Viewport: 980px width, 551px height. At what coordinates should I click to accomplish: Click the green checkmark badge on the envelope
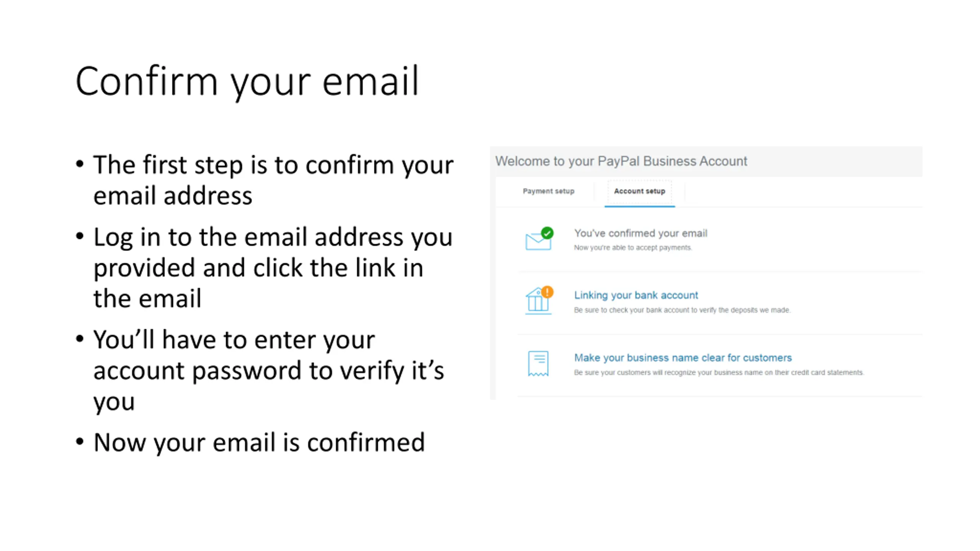pos(547,233)
